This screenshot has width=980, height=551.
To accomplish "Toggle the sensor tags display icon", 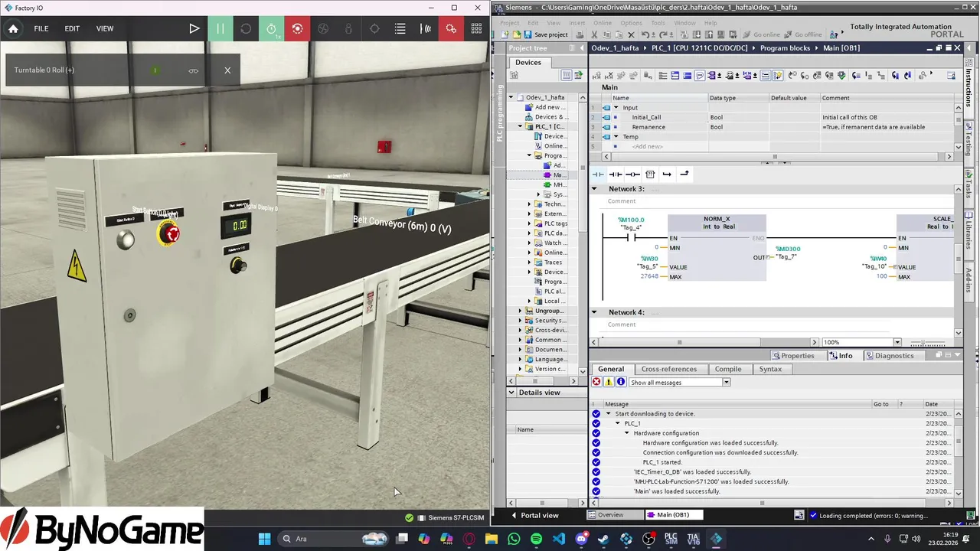I will [x=426, y=28].
